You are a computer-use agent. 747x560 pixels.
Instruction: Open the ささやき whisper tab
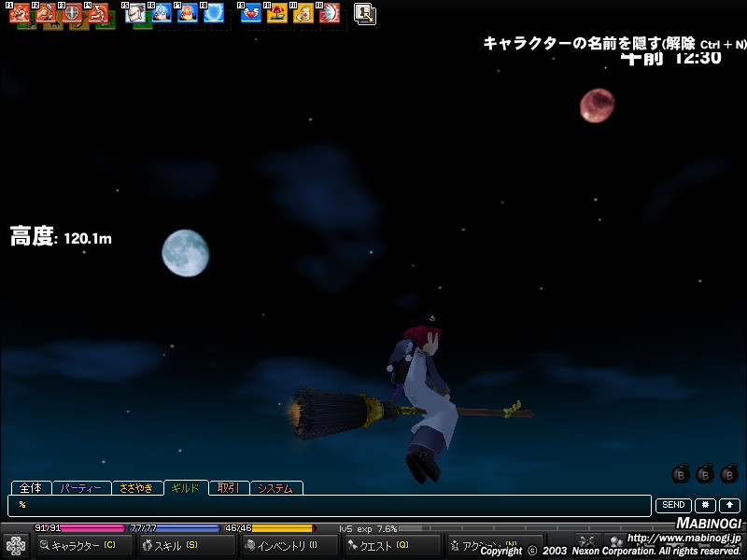point(136,487)
